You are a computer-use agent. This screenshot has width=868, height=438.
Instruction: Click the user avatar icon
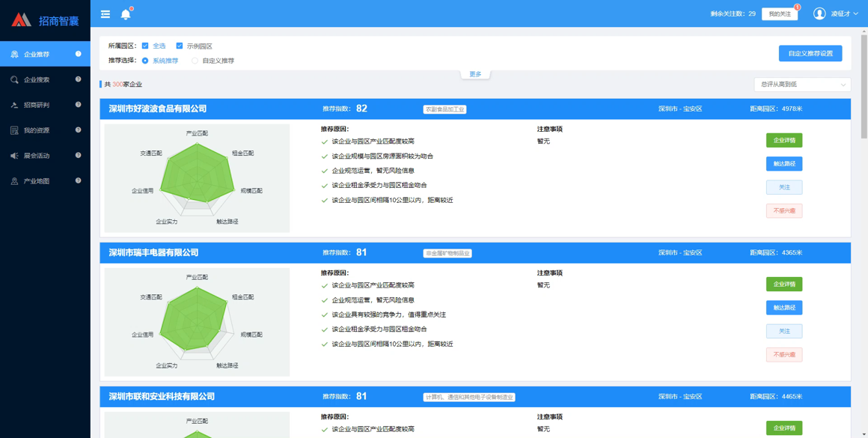(x=819, y=13)
